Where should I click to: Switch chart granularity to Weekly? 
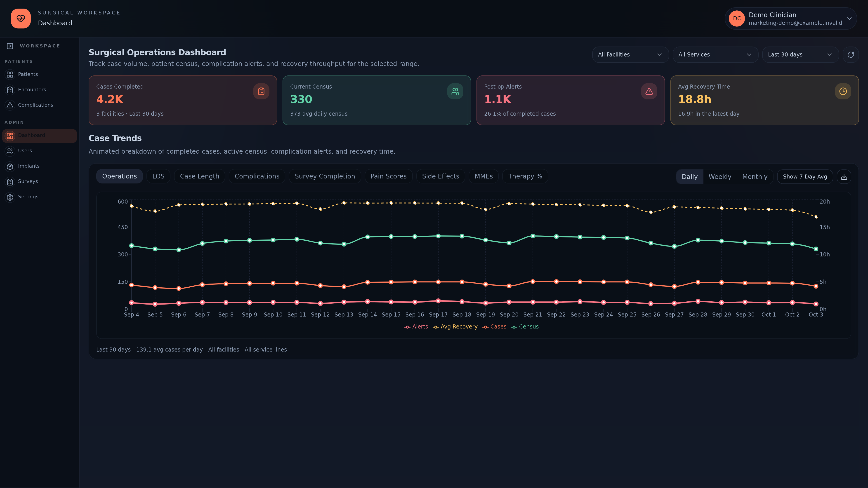pos(720,177)
